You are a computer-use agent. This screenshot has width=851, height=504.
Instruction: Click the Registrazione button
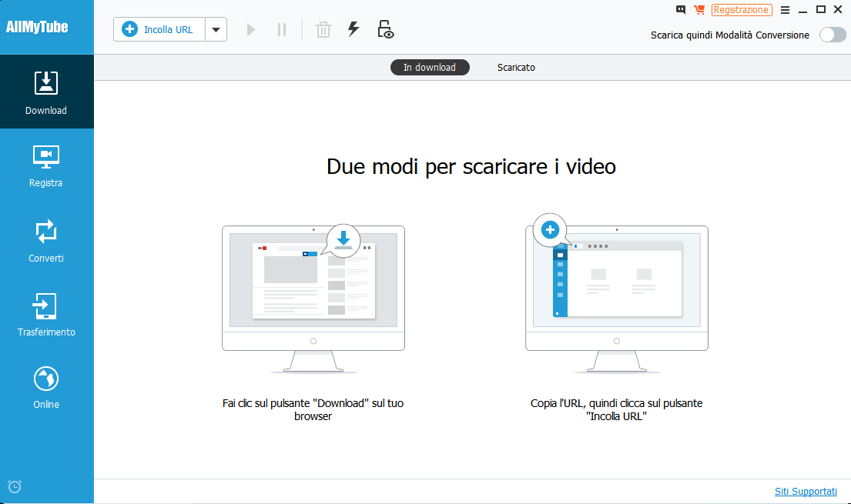[742, 10]
